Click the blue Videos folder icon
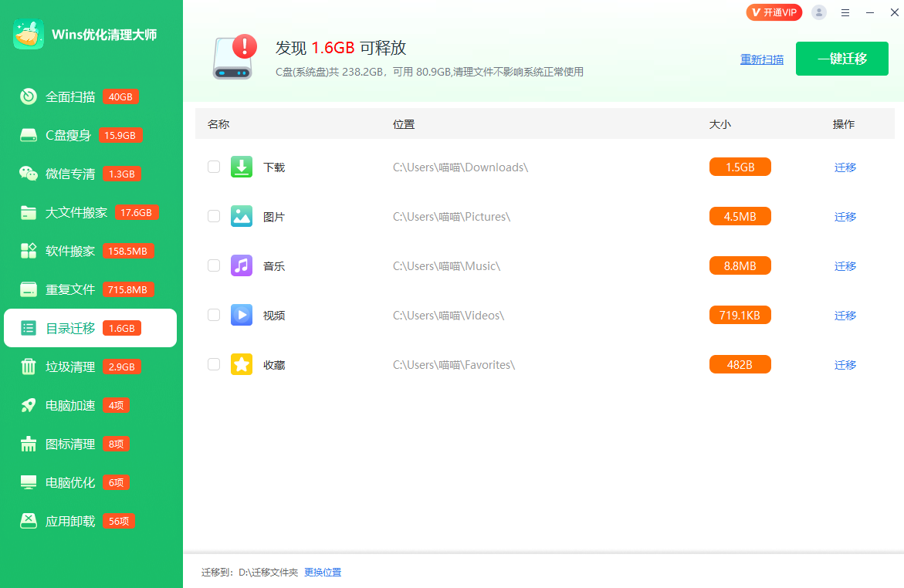 point(242,315)
